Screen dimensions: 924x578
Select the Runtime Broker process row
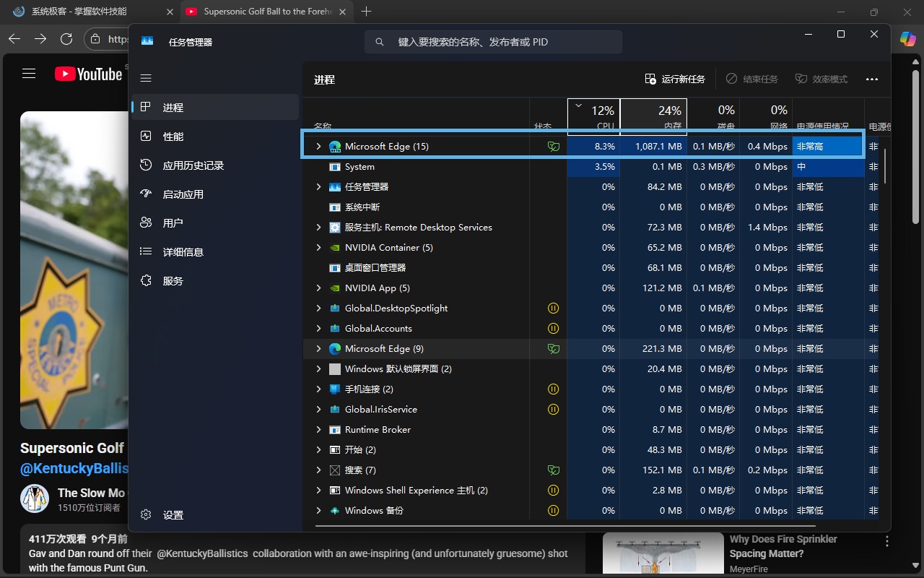click(x=590, y=429)
